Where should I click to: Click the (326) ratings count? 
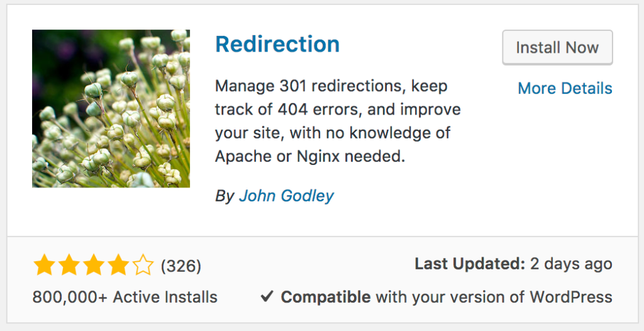click(181, 266)
